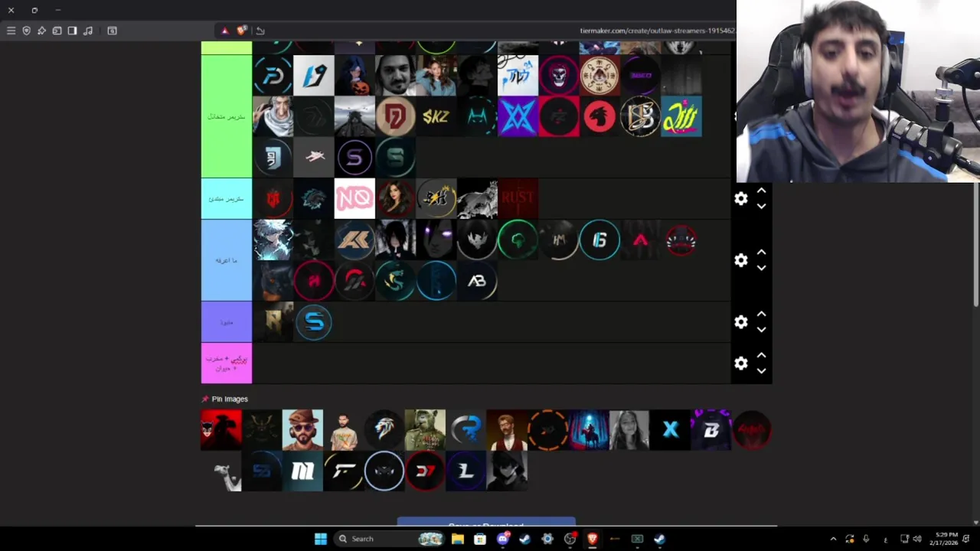Click the Brave VPN shield icon

click(26, 31)
